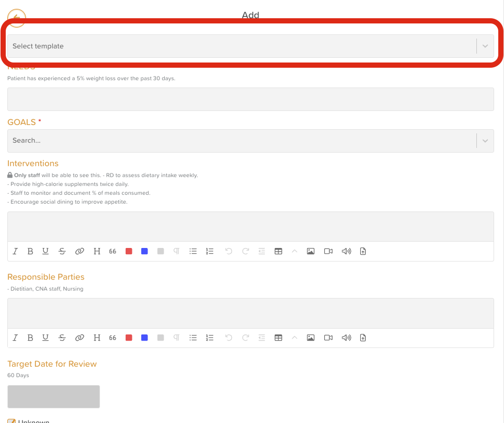
Task: Pick blue swatch in Responsible Parties toolbar
Action: [145, 338]
